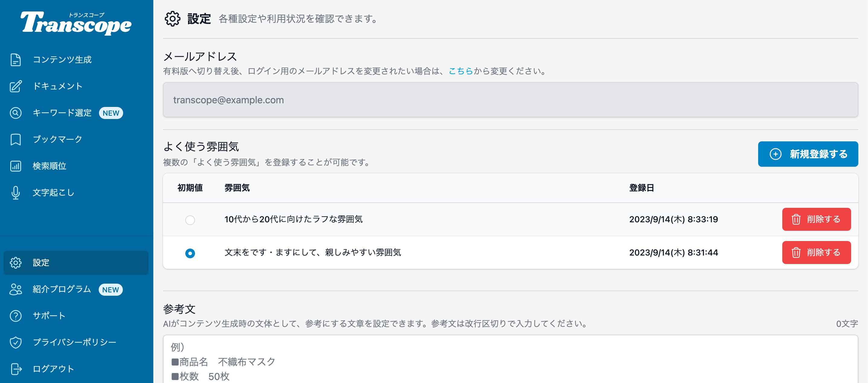This screenshot has width=868, height=383.
Task: Click the コンテンツ生成 document icon
Action: [x=15, y=60]
